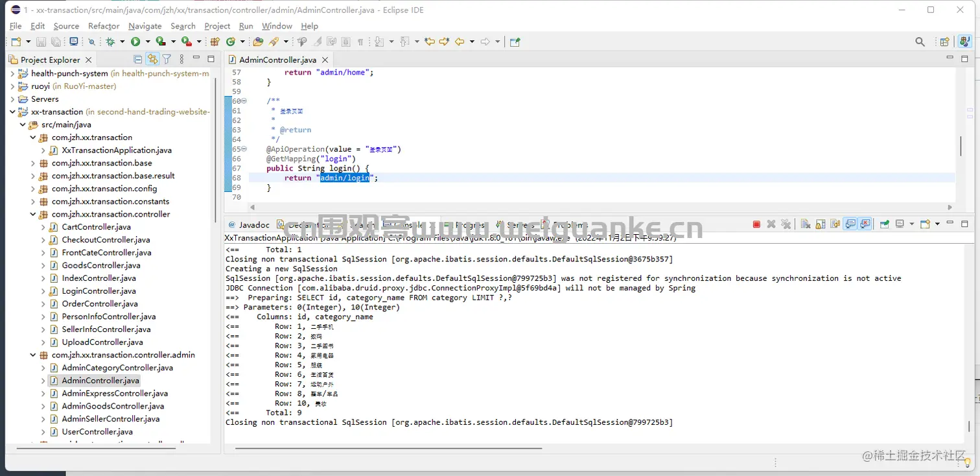This screenshot has width=980, height=476.
Task: Launch the Coverage run icon
Action: [x=160, y=42]
